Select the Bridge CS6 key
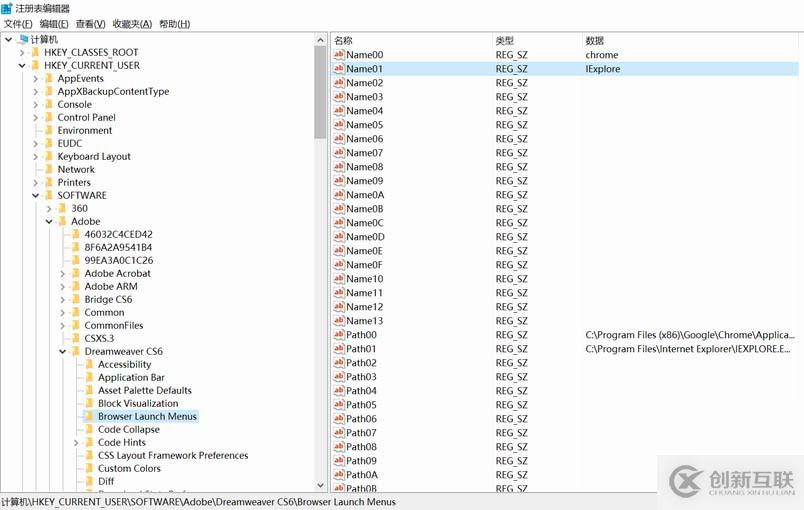Viewport: 804px width, 510px height. tap(108, 299)
